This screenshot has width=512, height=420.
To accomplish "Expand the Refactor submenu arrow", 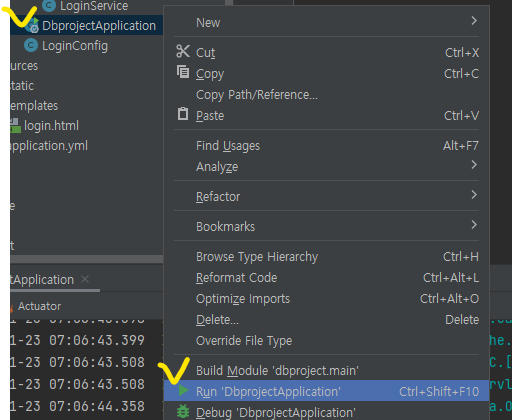I will coord(474,195).
